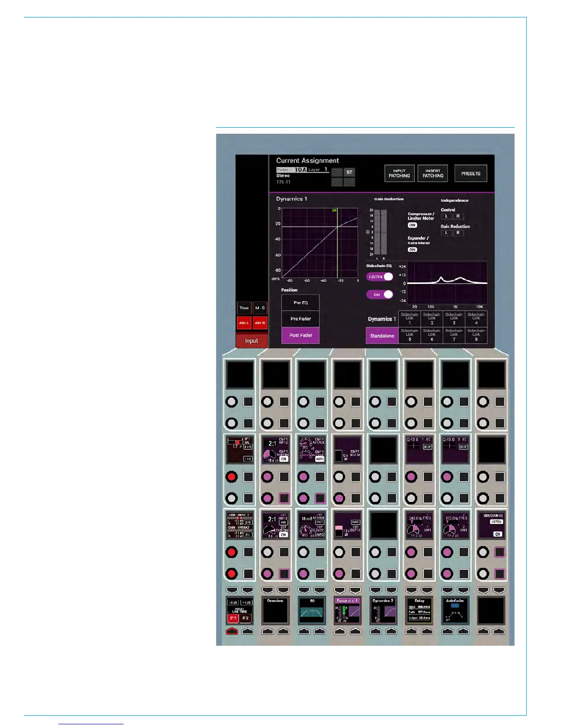This screenshot has width=563, height=728.
Task: Click LISTEN in the strip SIDECHAIN EQ display
Action: pos(496,522)
